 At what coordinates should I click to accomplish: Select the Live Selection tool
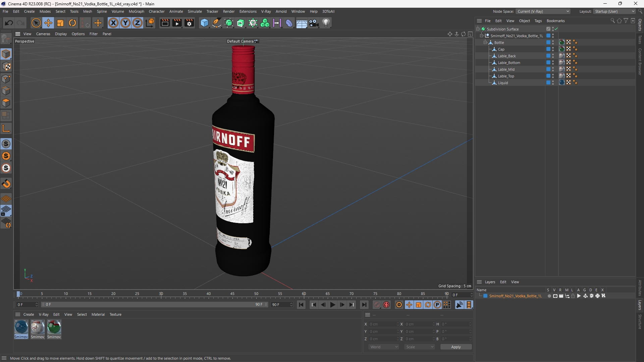pos(36,23)
